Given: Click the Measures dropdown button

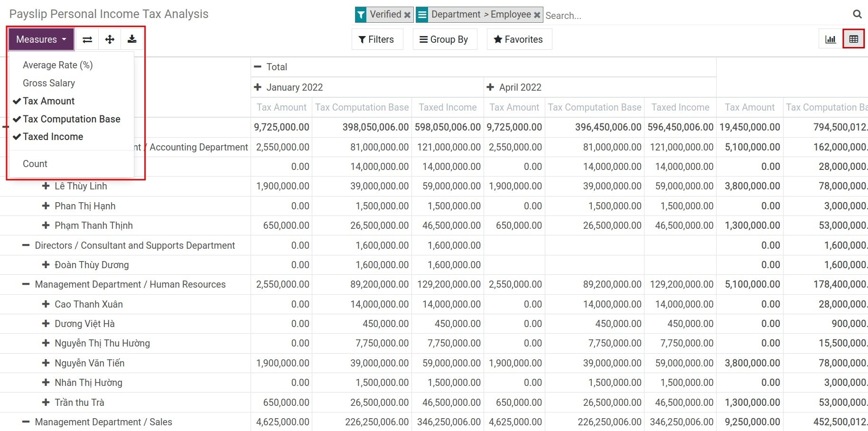Looking at the screenshot, I should tap(40, 39).
